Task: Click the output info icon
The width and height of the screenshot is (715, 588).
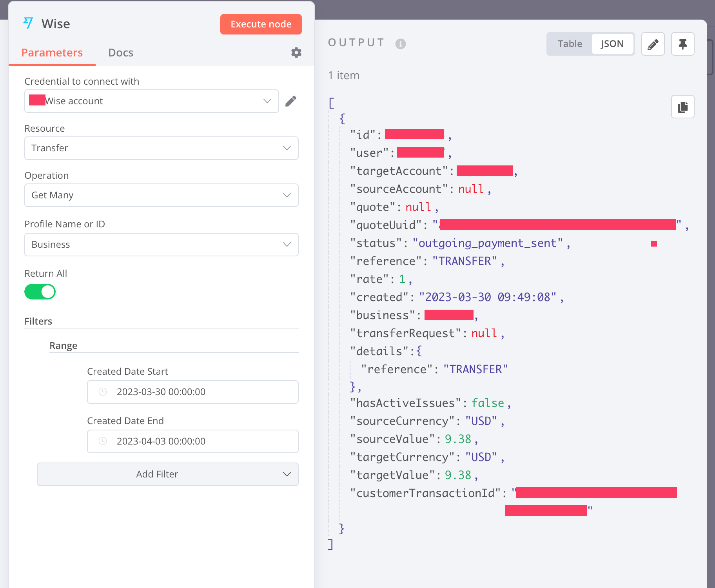Action: coord(400,44)
